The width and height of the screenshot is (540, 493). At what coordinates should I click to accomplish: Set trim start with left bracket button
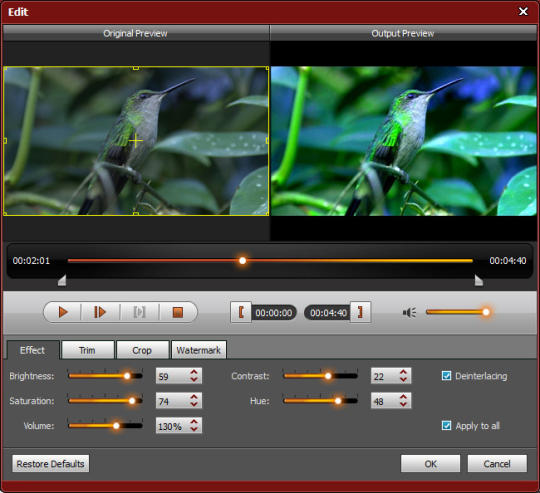click(241, 312)
